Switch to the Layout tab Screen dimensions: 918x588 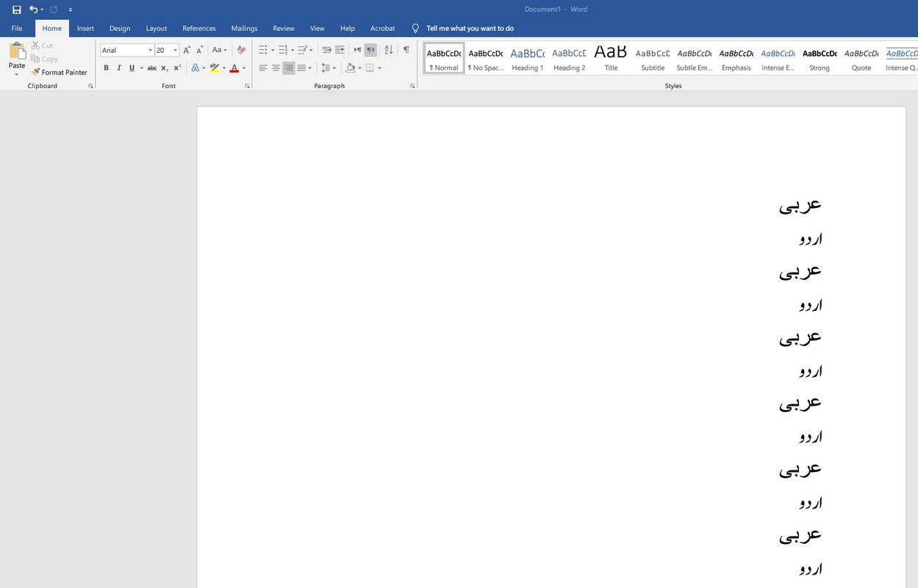point(157,29)
